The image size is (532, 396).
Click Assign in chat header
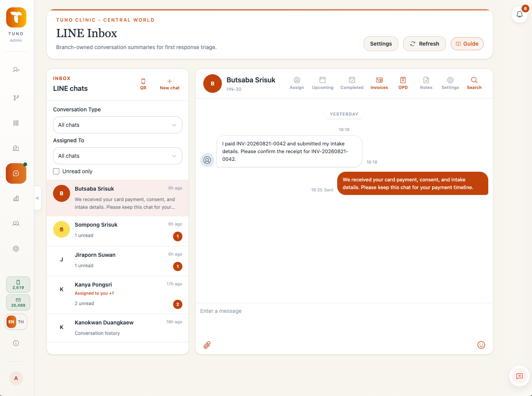[x=297, y=83]
